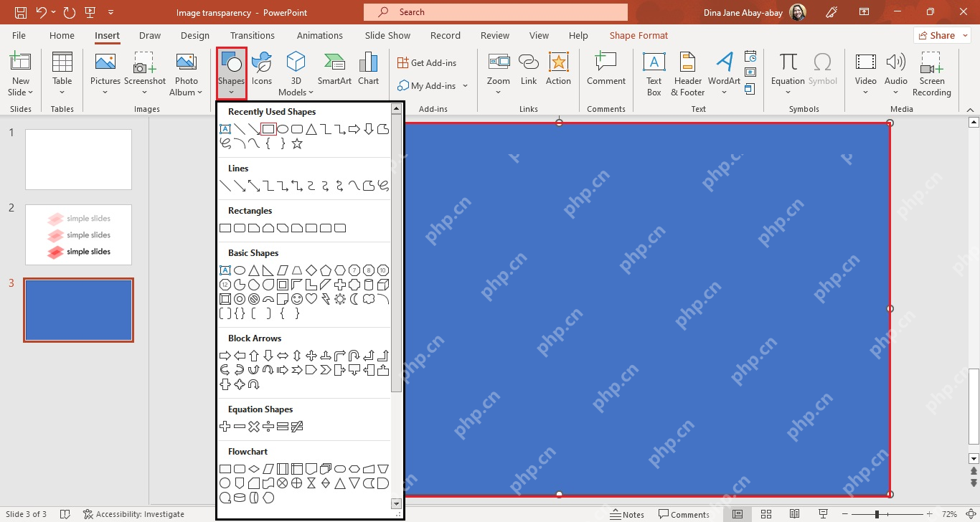Select the slide 2 thumbnail with simple slides
980x522 pixels.
[x=79, y=234]
